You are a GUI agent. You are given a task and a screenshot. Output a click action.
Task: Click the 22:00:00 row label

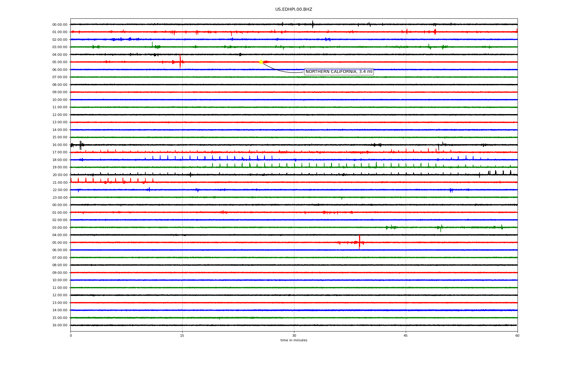60,190
